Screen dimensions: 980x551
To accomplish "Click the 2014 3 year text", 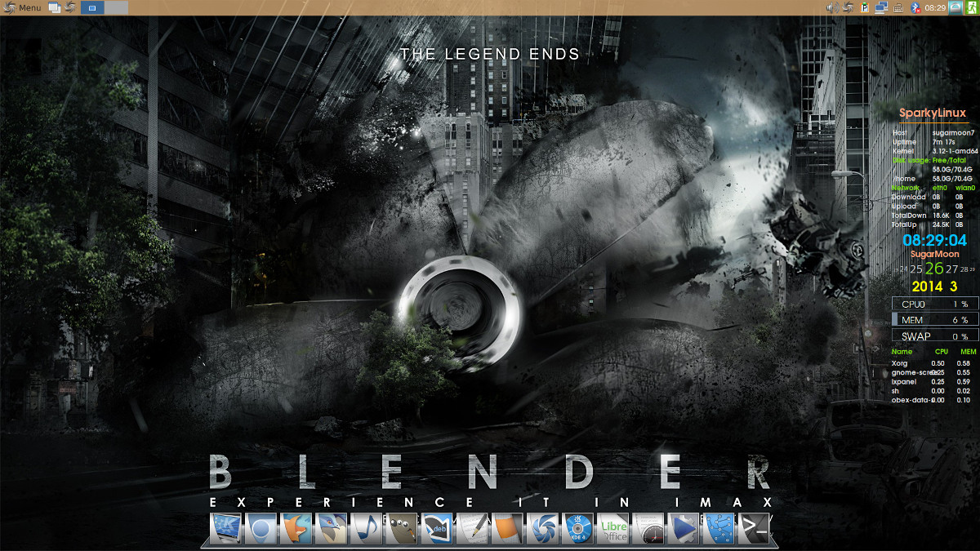I will pyautogui.click(x=934, y=287).
